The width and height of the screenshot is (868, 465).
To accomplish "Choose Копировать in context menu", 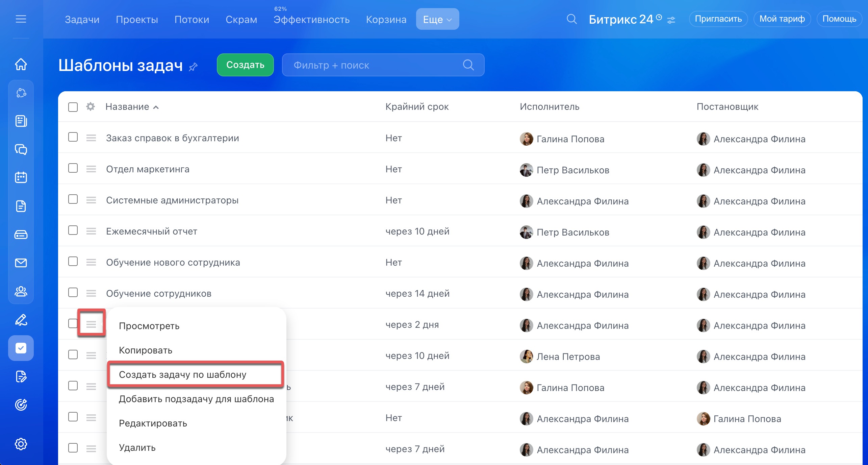I will [197, 350].
